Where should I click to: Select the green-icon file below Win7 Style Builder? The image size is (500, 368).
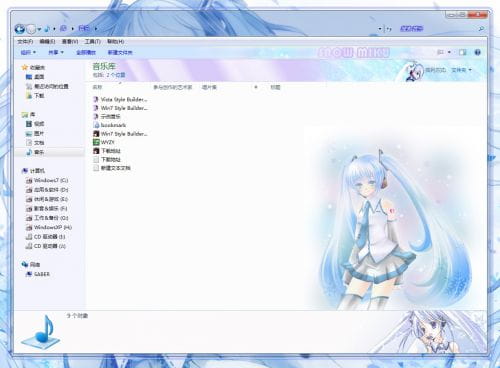coord(104,142)
